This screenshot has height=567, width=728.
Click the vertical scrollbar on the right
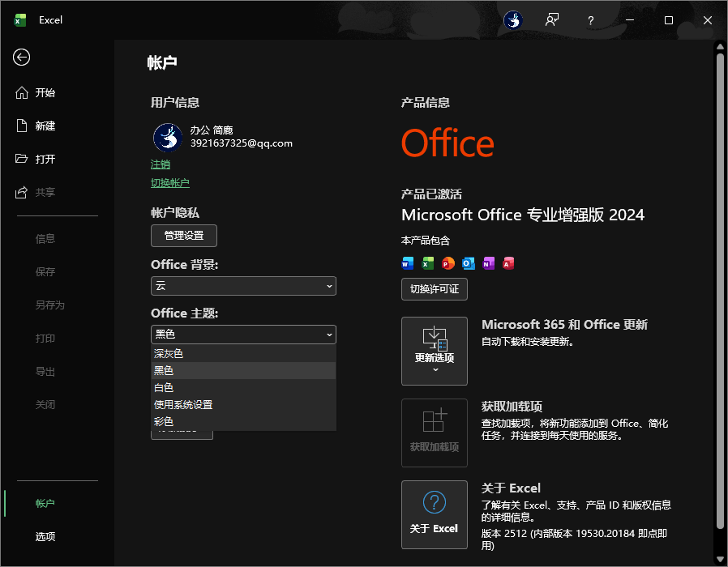[721, 243]
